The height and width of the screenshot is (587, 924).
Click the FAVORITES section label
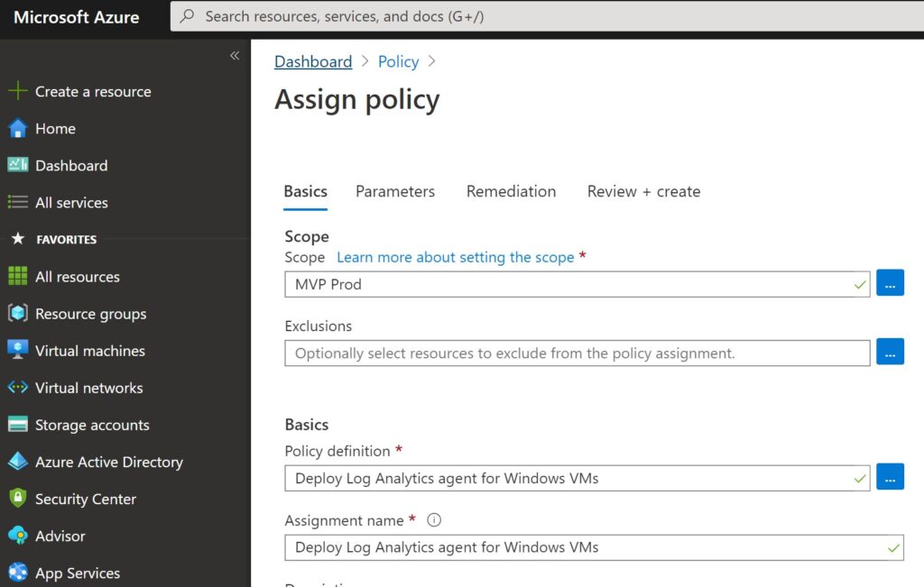[x=67, y=240]
